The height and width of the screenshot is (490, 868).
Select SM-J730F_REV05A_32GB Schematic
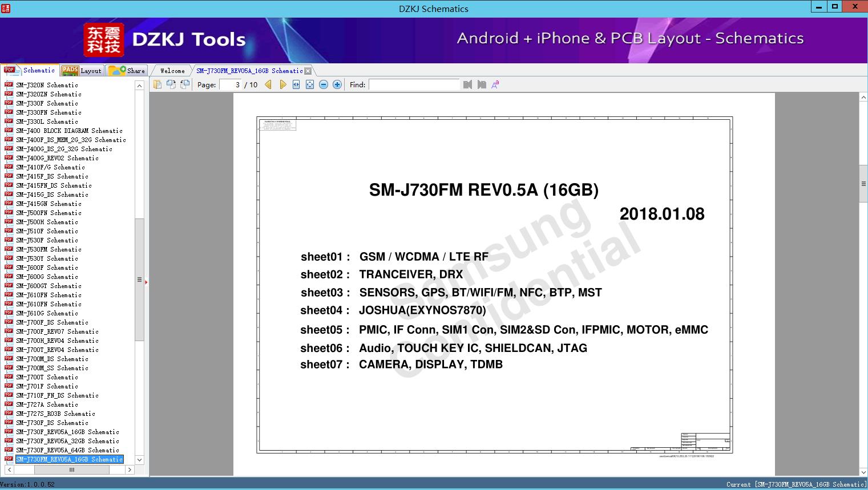click(x=68, y=441)
